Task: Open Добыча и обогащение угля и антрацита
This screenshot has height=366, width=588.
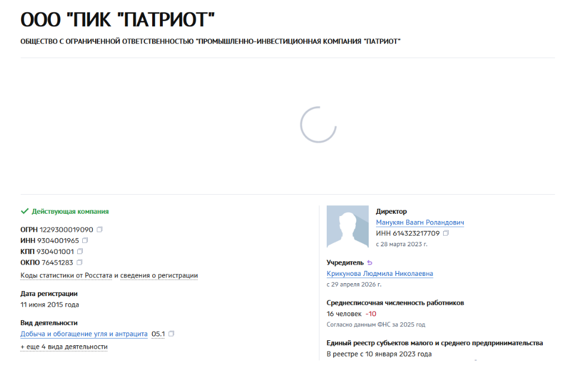Action: (84, 334)
